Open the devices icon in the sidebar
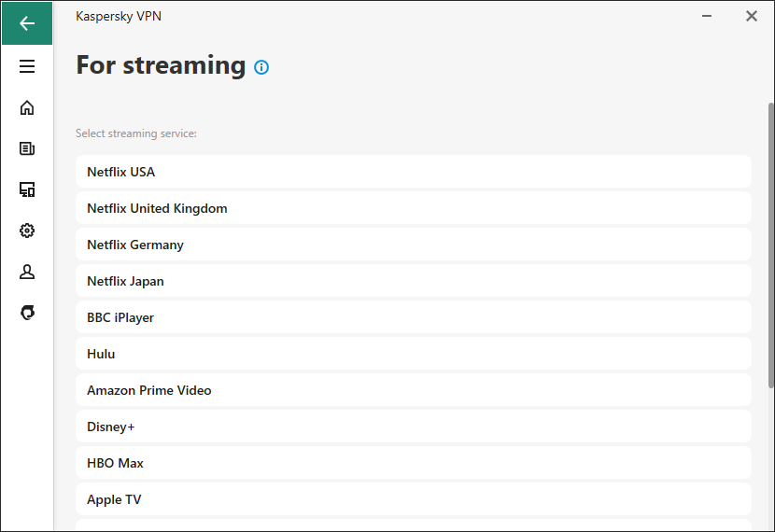The image size is (775, 532). coord(27,189)
